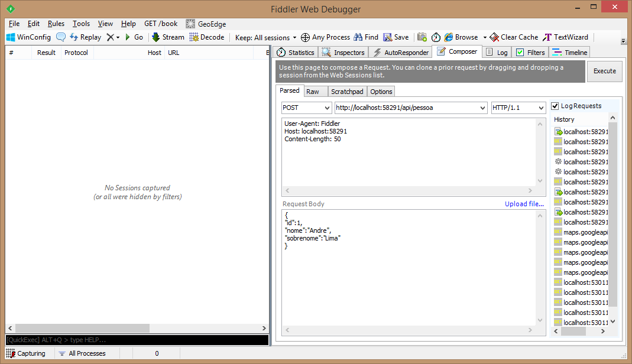Click the QuickExec command box
The image size is (632, 364).
coord(137,340)
